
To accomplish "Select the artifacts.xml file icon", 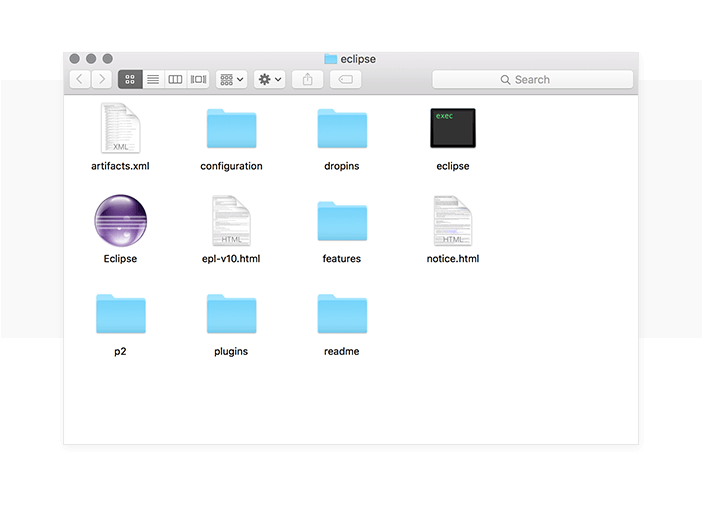I will click(x=120, y=128).
